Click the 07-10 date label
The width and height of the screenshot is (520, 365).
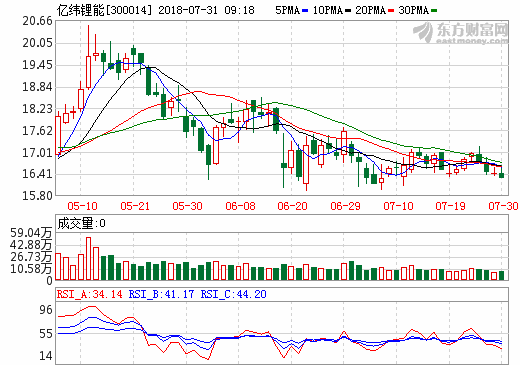tap(398, 206)
